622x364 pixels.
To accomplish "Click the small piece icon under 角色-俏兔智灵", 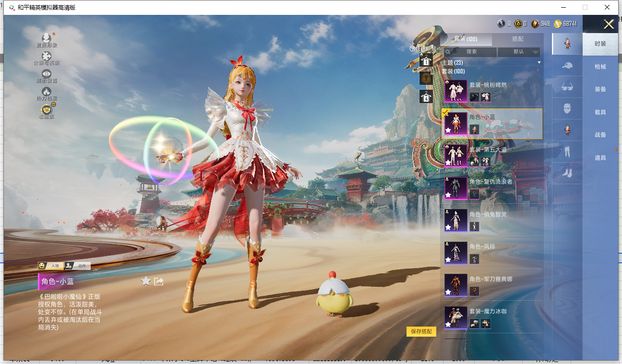I will click(x=474, y=226).
